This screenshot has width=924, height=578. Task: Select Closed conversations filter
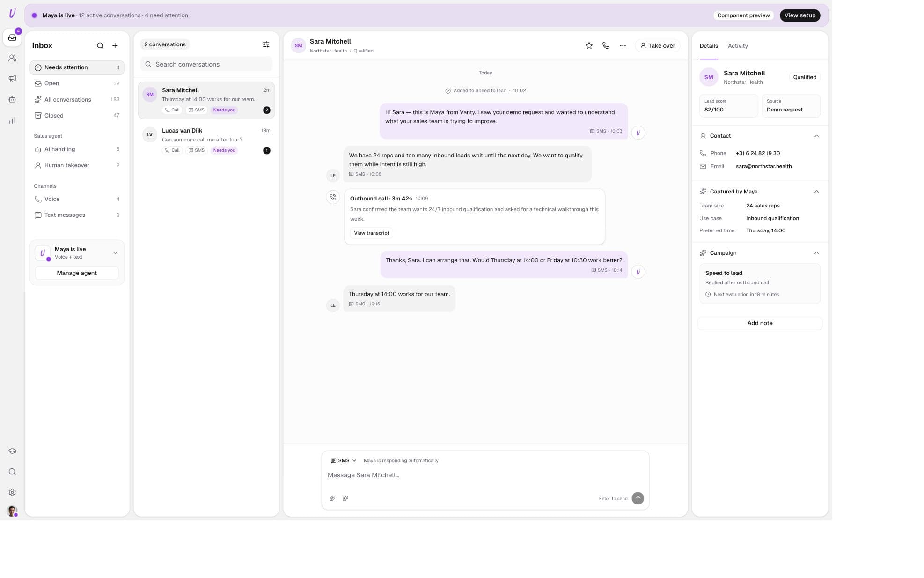click(77, 115)
